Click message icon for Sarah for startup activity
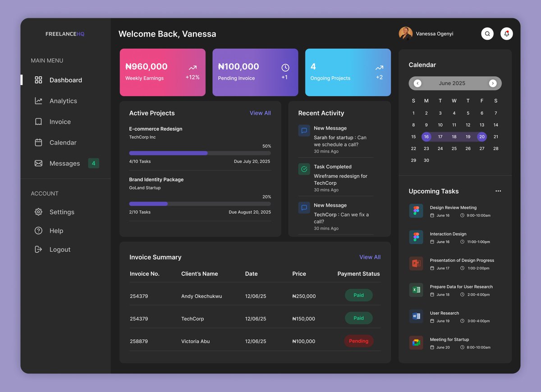Viewport: 541px width, 392px height. (x=304, y=131)
